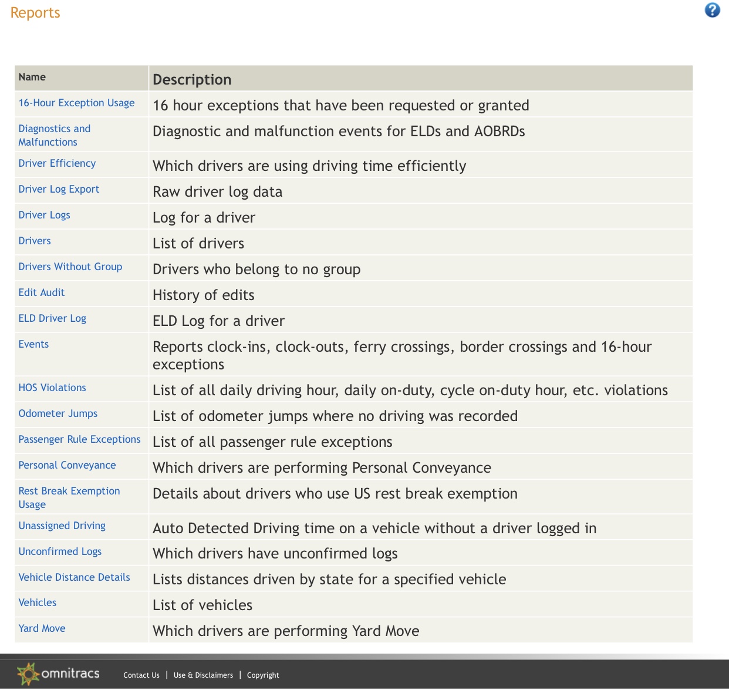Click Contact Us in the footer
Image resolution: width=729 pixels, height=700 pixels.
141,675
